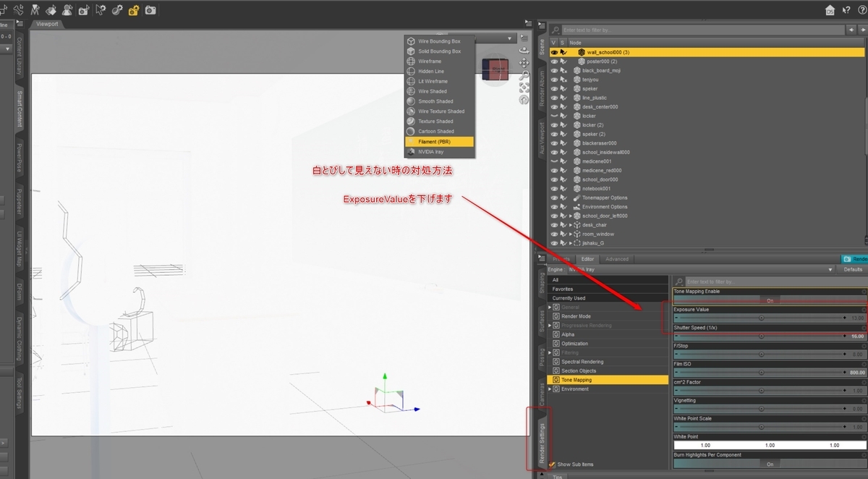Toggle the Show Sub Items checkbox

click(552, 465)
